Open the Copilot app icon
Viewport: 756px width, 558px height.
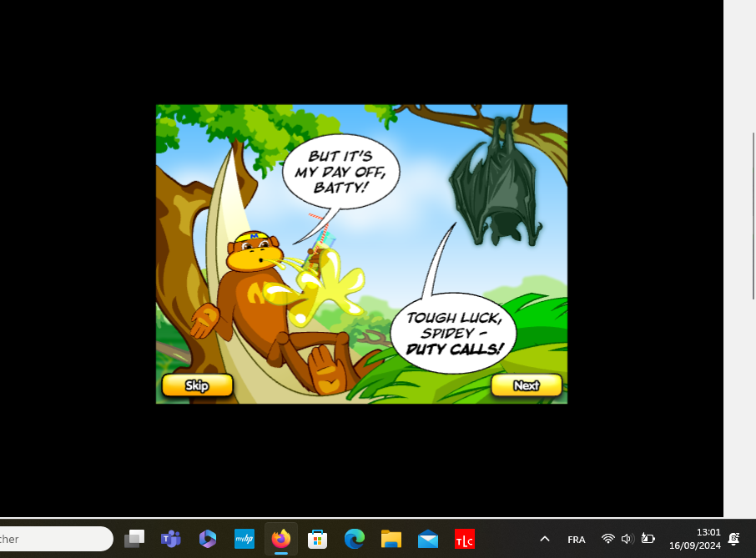(208, 539)
